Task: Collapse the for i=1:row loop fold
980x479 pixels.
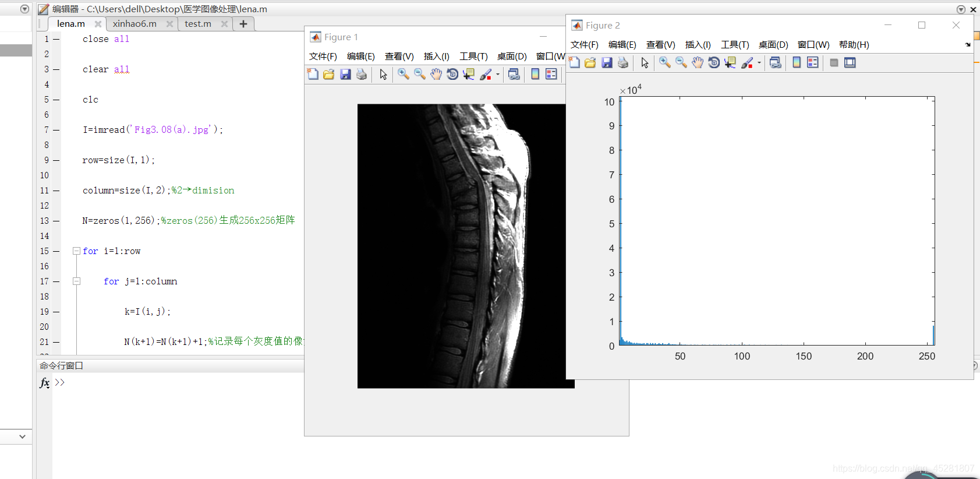Action: (76, 251)
